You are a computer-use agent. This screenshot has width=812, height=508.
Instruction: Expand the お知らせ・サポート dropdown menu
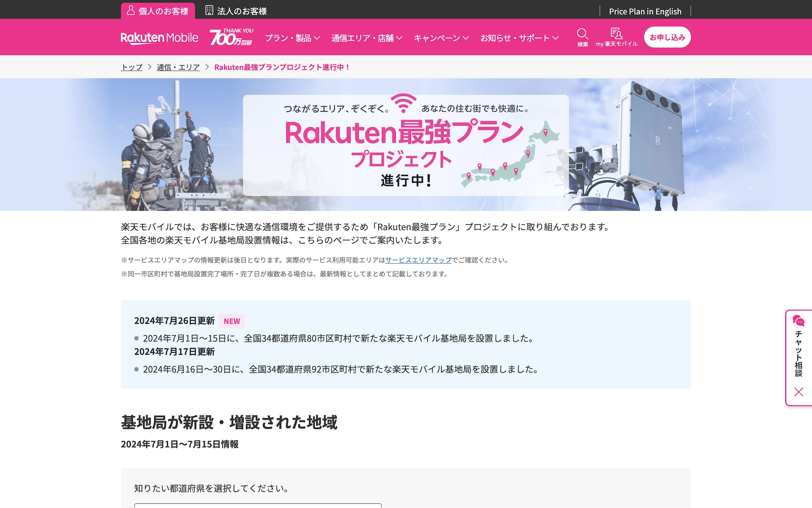pos(519,38)
